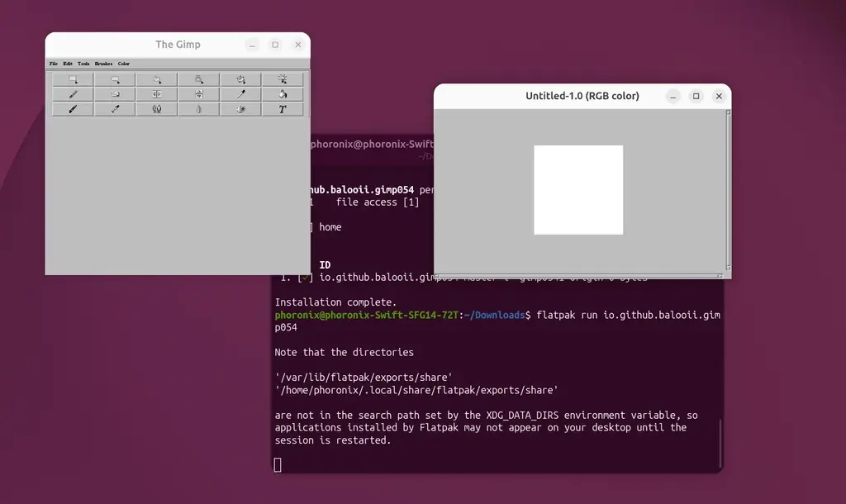Select the Bucket Fill tool
846x504 pixels.
tap(283, 94)
